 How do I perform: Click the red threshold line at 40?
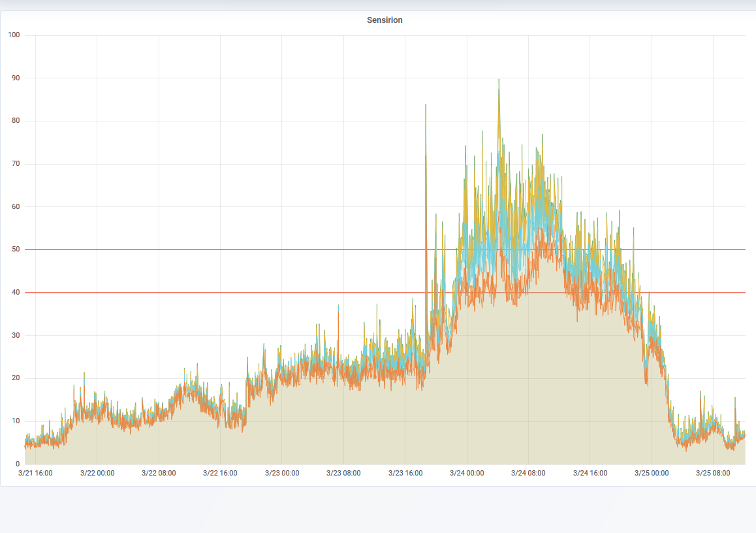(x=385, y=293)
